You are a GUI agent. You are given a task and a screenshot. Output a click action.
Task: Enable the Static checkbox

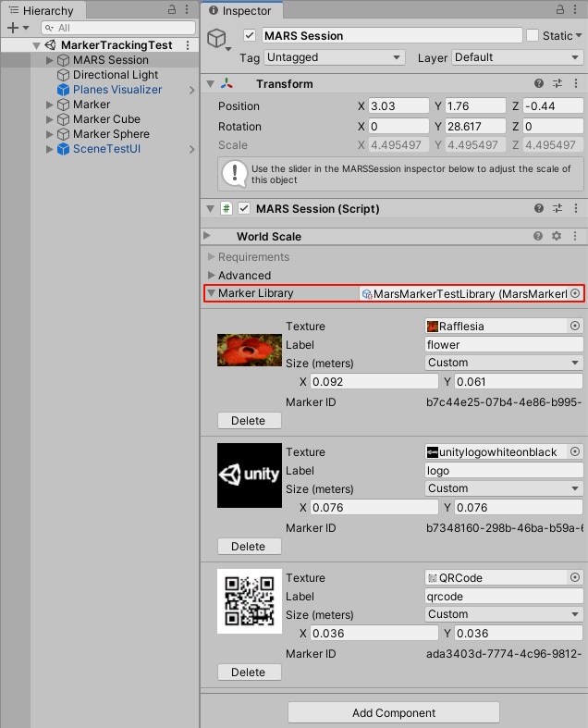pyautogui.click(x=533, y=35)
